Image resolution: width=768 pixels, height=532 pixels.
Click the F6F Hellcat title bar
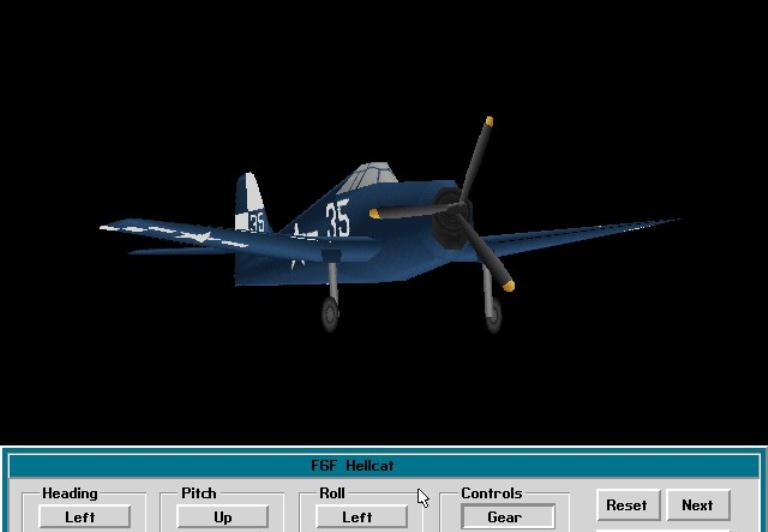pos(383,466)
